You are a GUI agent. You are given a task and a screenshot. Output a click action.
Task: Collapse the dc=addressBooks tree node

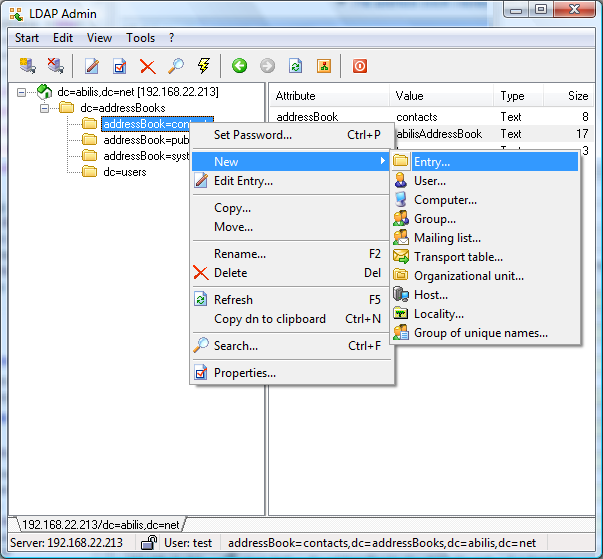pyautogui.click(x=44, y=108)
